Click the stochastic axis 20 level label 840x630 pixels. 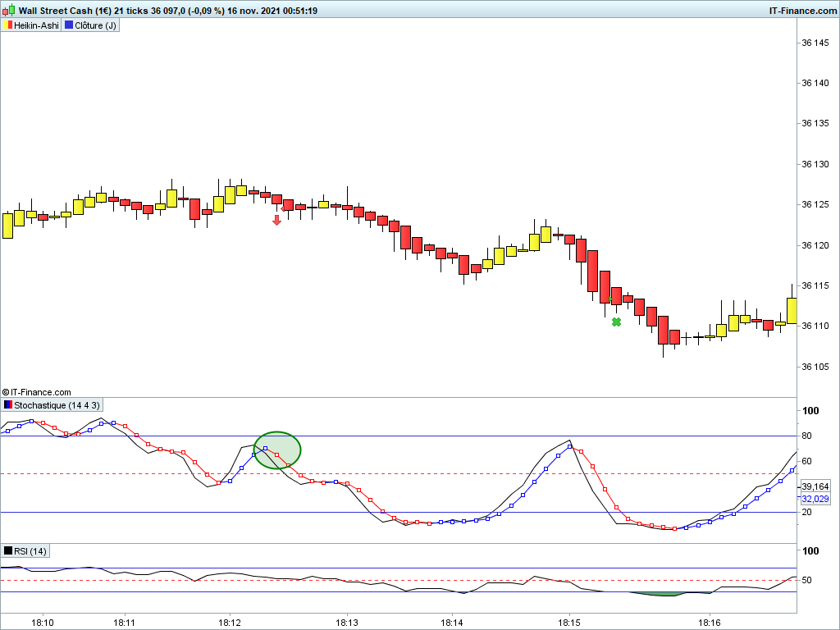(x=806, y=512)
